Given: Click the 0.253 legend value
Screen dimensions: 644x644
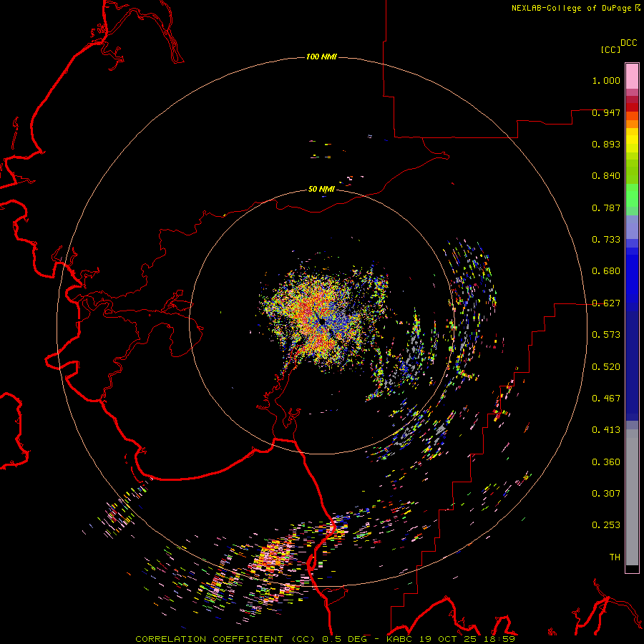Looking at the screenshot, I should (x=606, y=525).
